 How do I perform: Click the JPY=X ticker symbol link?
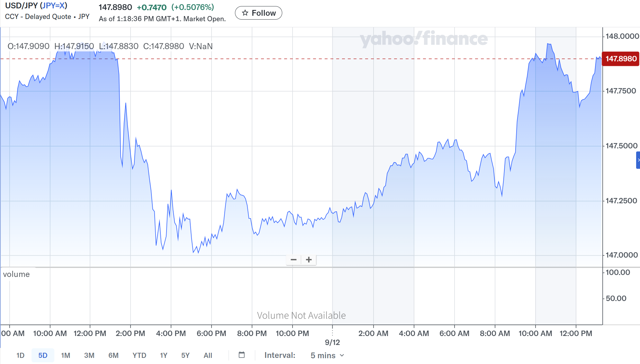point(53,6)
